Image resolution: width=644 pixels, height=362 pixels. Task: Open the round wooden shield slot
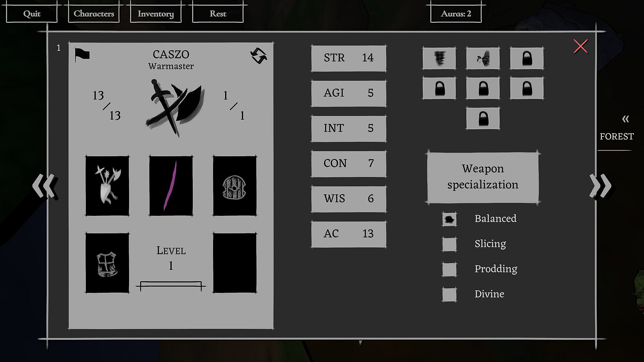pyautogui.click(x=234, y=186)
